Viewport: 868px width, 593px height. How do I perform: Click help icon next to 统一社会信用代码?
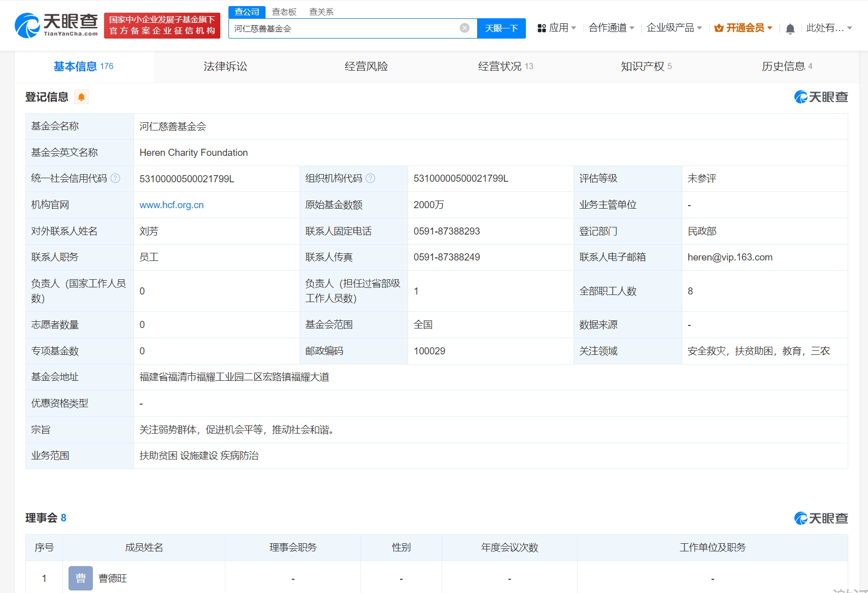click(115, 178)
